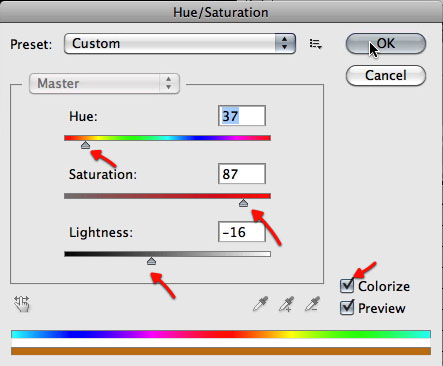Click the Cancel button
Viewport: 443px width, 366px height.
click(x=386, y=75)
